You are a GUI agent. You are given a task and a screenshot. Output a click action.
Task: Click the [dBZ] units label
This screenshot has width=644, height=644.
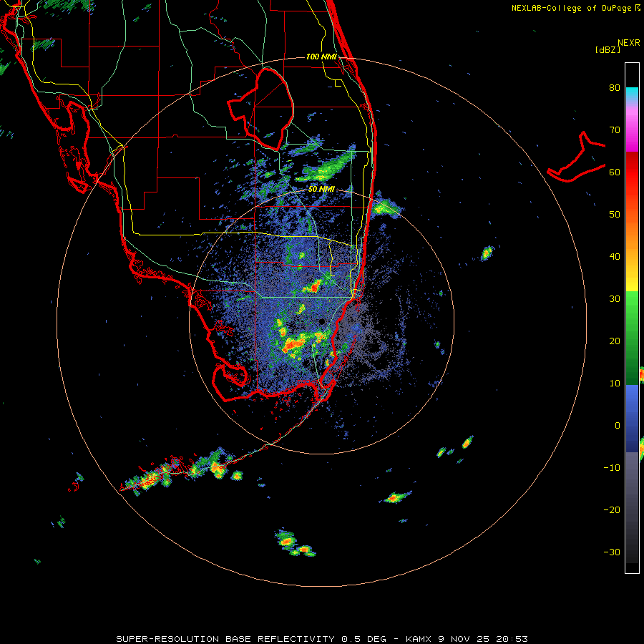[608, 50]
